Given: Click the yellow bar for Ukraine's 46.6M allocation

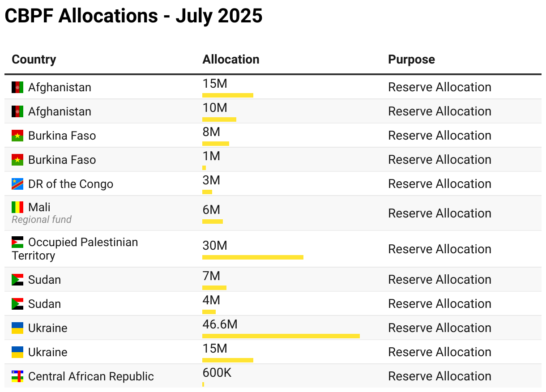Looking at the screenshot, I should click(x=281, y=336).
